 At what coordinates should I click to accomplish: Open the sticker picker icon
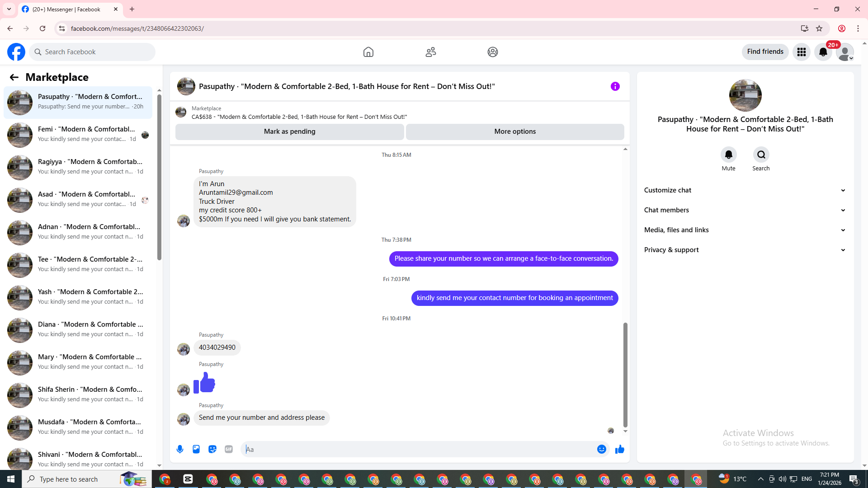click(x=212, y=449)
